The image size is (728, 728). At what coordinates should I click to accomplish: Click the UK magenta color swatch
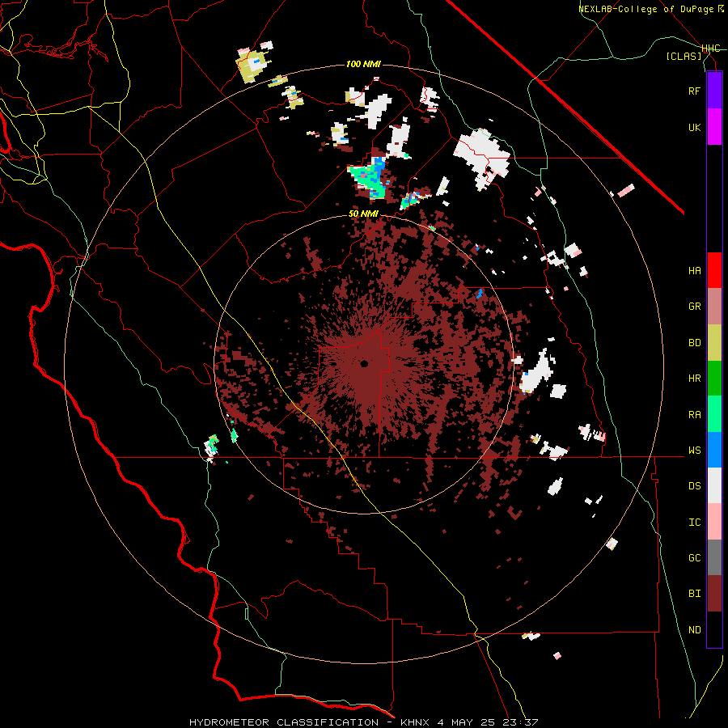point(714,127)
